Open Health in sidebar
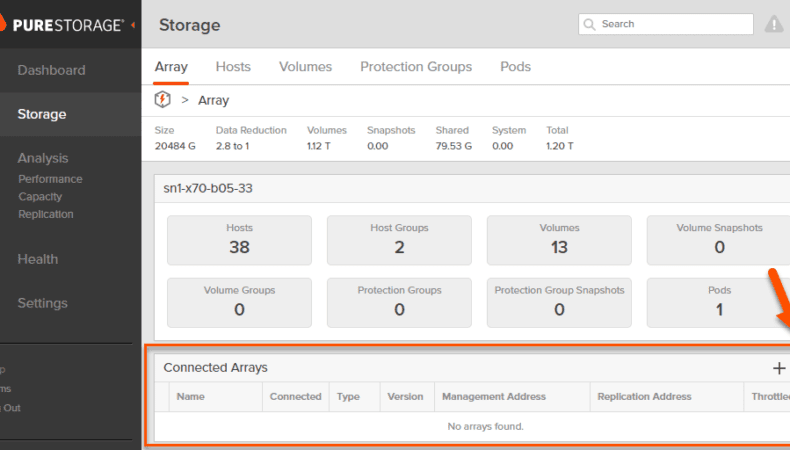 click(x=38, y=259)
